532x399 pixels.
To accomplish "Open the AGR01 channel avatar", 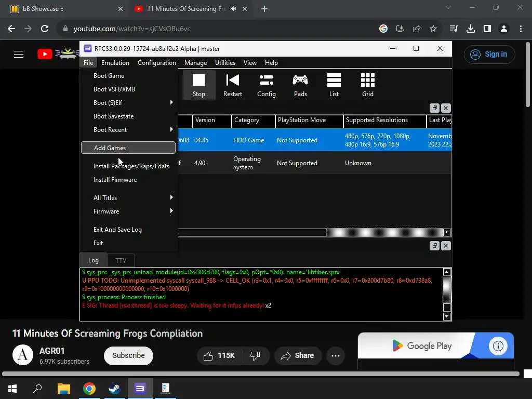I will click(x=23, y=355).
